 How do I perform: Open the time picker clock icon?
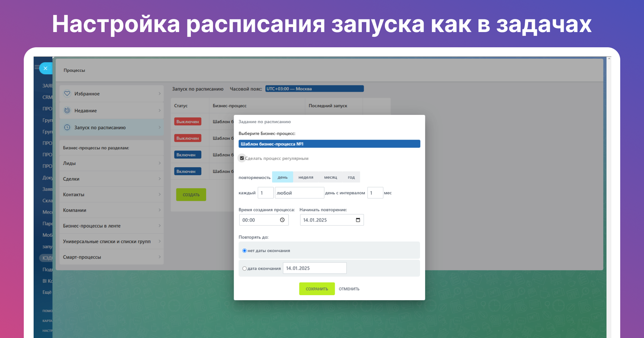[282, 220]
